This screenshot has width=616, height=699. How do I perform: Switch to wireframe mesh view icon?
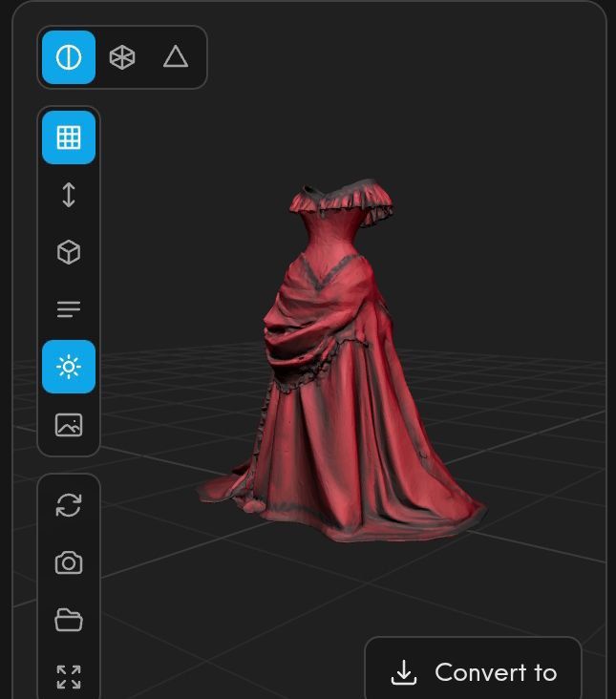coord(122,57)
